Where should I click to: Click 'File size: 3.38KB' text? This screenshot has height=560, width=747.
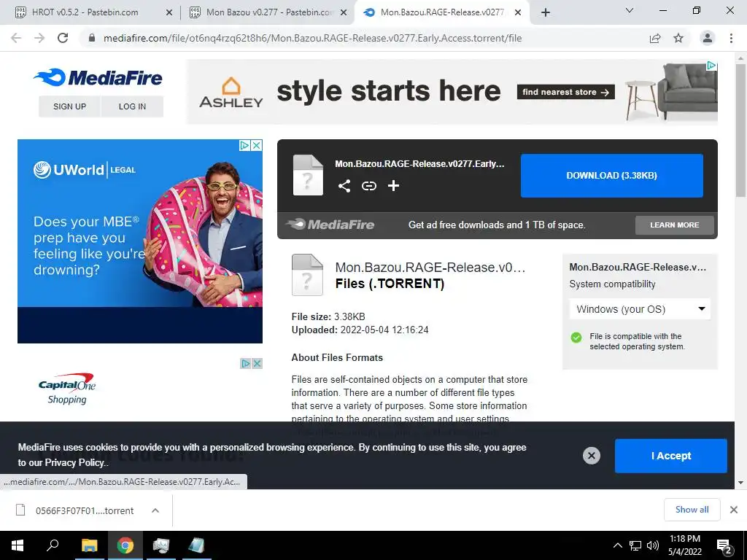coord(328,316)
